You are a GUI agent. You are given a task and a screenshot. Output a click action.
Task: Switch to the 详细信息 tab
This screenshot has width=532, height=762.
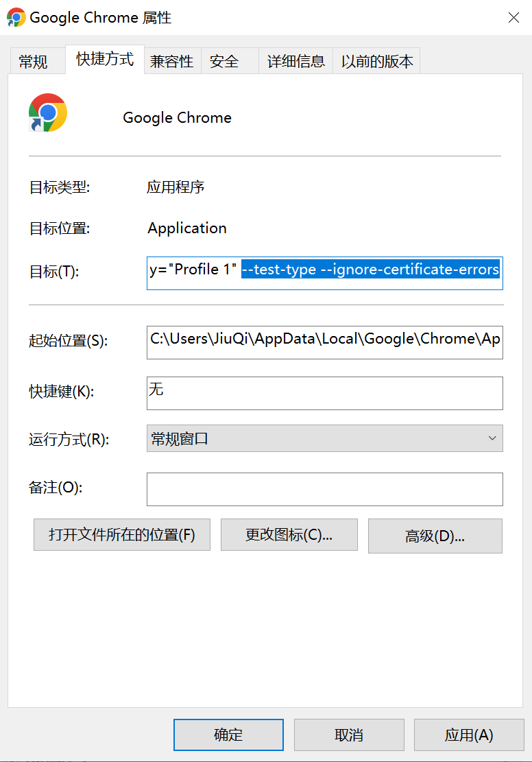coord(295,61)
